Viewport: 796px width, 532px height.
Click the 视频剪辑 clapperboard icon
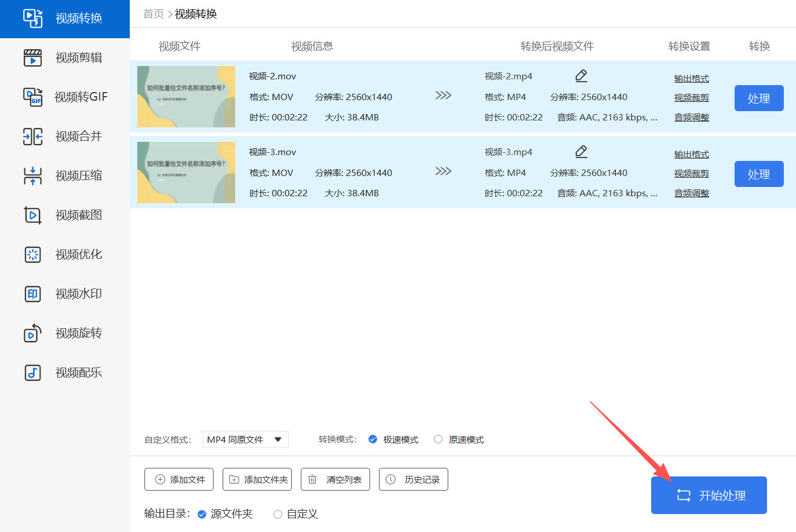click(x=32, y=57)
